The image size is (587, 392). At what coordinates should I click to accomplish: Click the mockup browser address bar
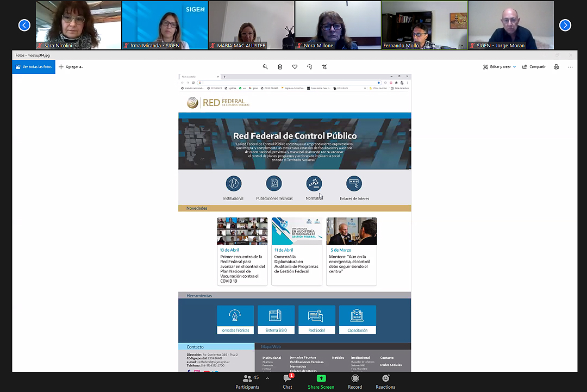pos(290,82)
